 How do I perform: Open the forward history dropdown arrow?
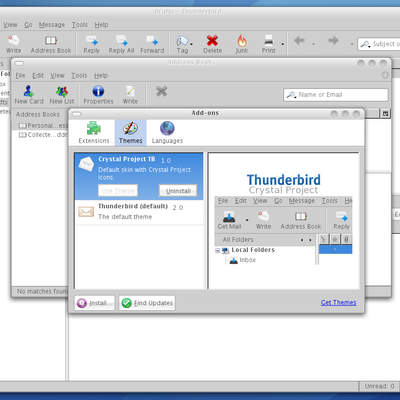(352, 44)
